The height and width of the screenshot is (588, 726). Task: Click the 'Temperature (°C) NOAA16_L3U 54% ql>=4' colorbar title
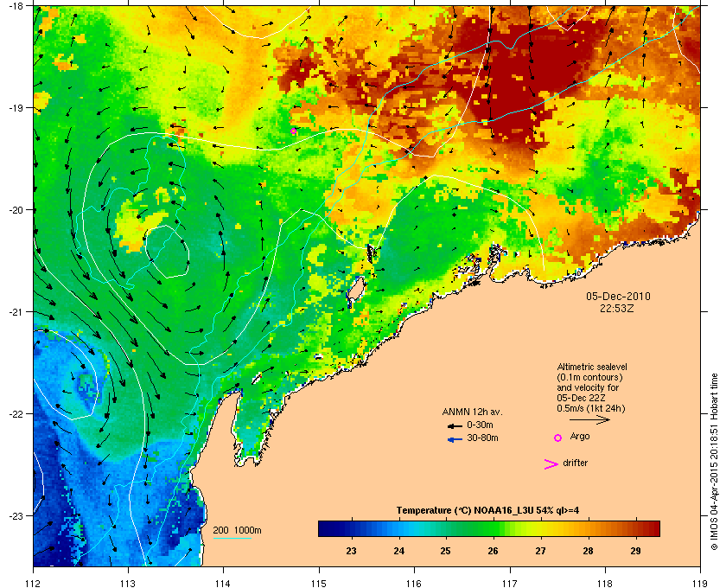(x=487, y=511)
